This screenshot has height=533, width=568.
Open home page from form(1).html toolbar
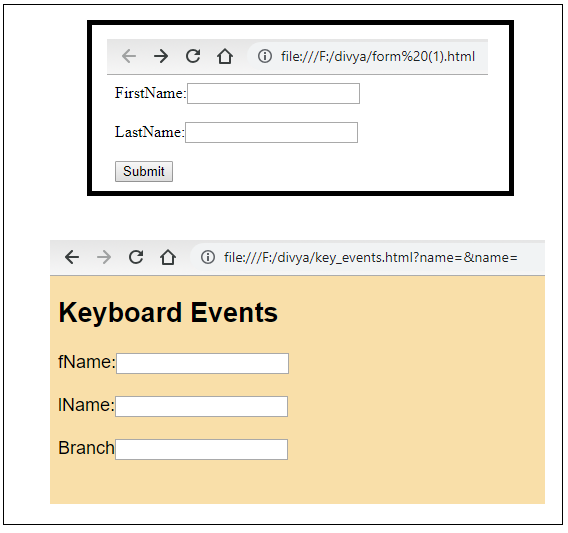[225, 57]
